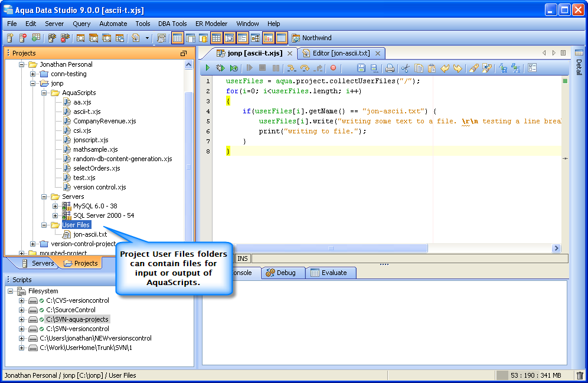Close the jonp [ascii-t.xjs] tab
The width and height of the screenshot is (588, 383).
(290, 54)
